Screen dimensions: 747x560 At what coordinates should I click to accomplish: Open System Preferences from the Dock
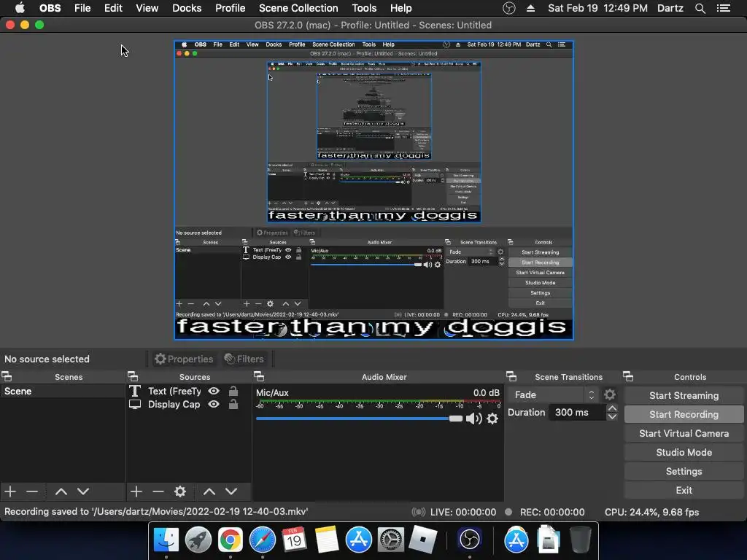pyautogui.click(x=390, y=540)
